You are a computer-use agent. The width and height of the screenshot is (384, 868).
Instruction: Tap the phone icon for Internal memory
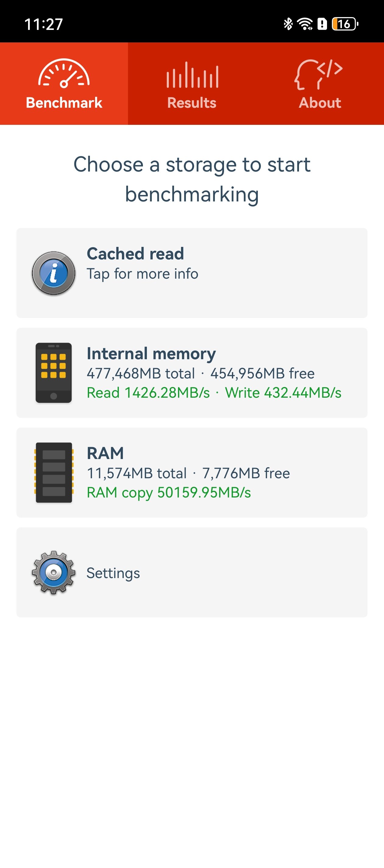pyautogui.click(x=54, y=373)
